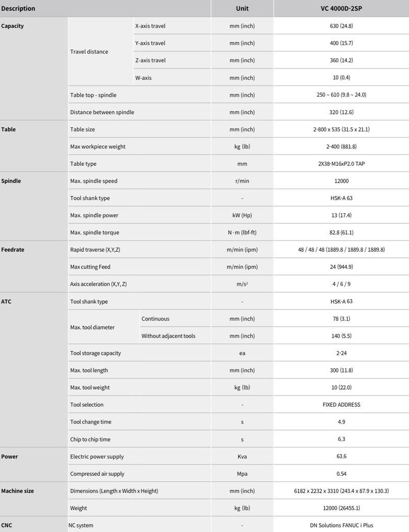Click the Max. spindle speed value 12000
Screen dimensions: 409x532
click(341, 181)
